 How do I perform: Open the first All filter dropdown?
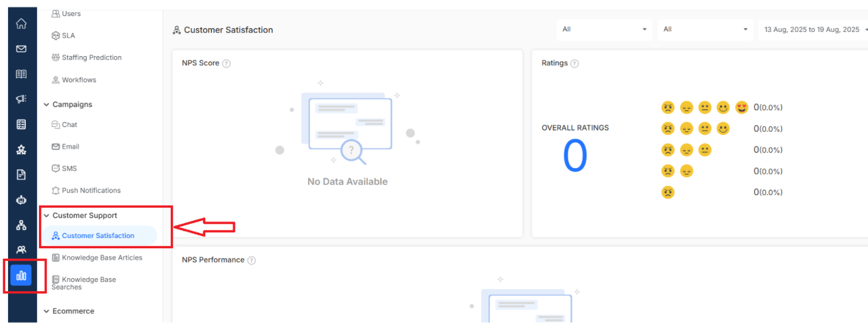[604, 29]
